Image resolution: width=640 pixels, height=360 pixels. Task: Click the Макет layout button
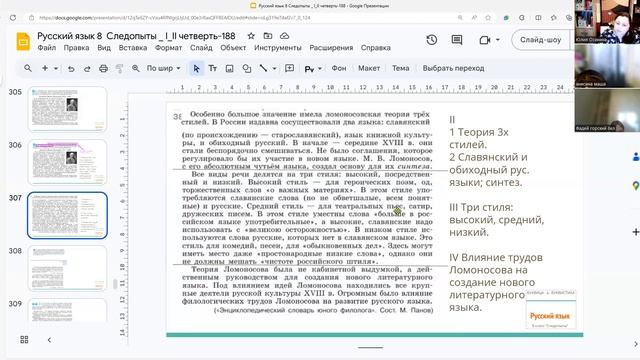(369, 68)
